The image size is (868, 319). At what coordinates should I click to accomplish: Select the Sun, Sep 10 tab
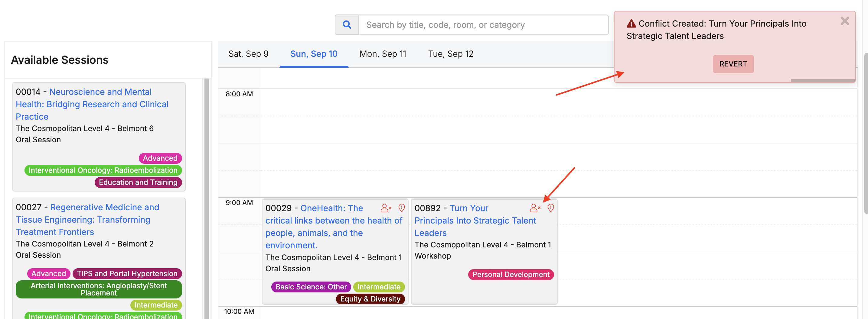313,54
